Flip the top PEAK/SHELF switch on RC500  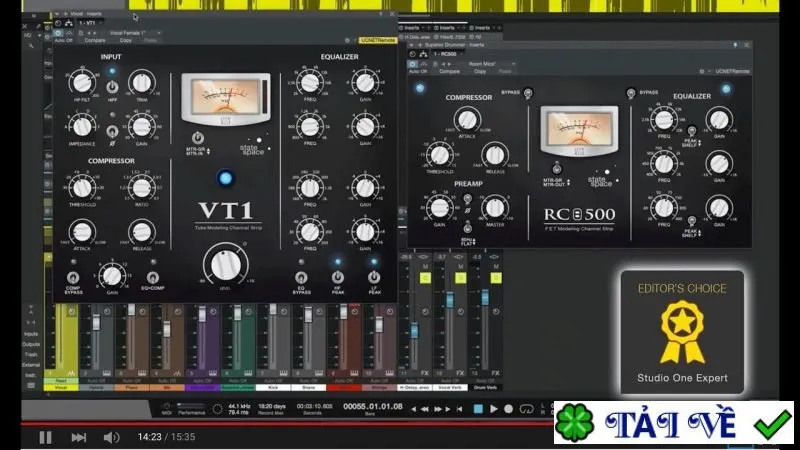tap(691, 131)
